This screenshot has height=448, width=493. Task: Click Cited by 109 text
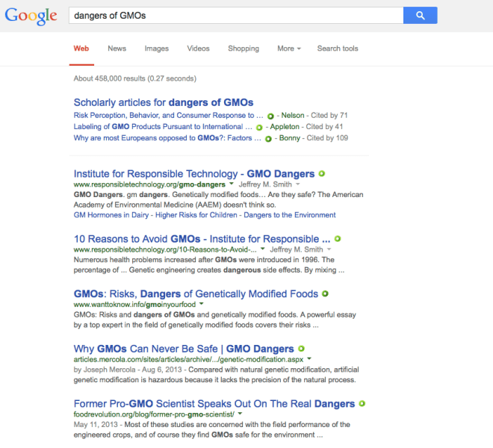click(327, 138)
